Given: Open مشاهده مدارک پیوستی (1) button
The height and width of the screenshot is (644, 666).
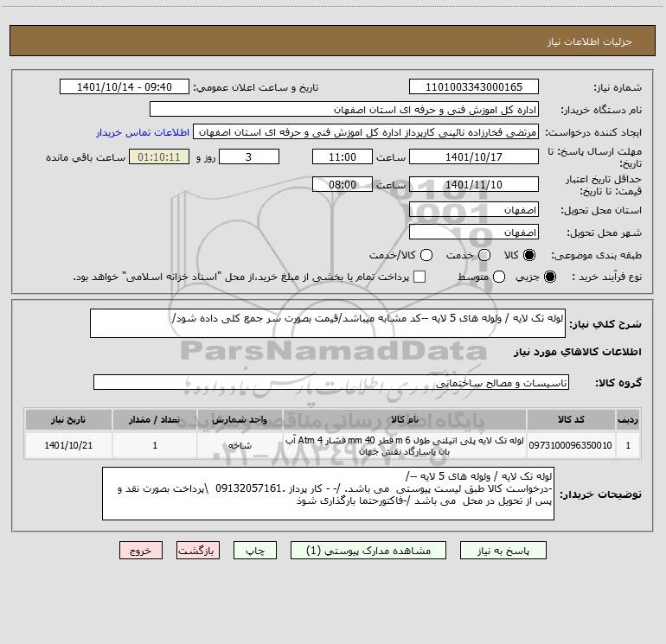Looking at the screenshot, I should coord(368,551).
